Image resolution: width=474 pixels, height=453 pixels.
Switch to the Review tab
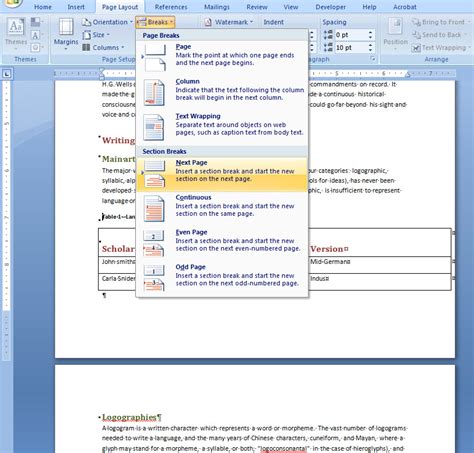coord(257,7)
